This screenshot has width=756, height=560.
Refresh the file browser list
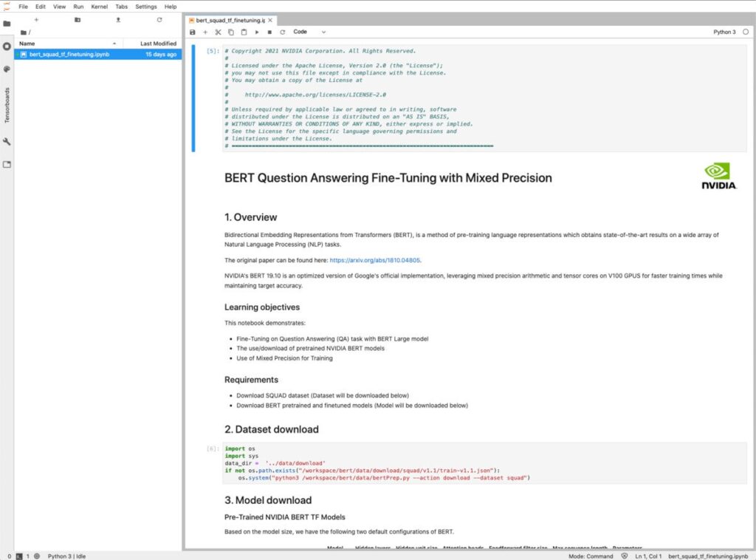click(x=159, y=20)
